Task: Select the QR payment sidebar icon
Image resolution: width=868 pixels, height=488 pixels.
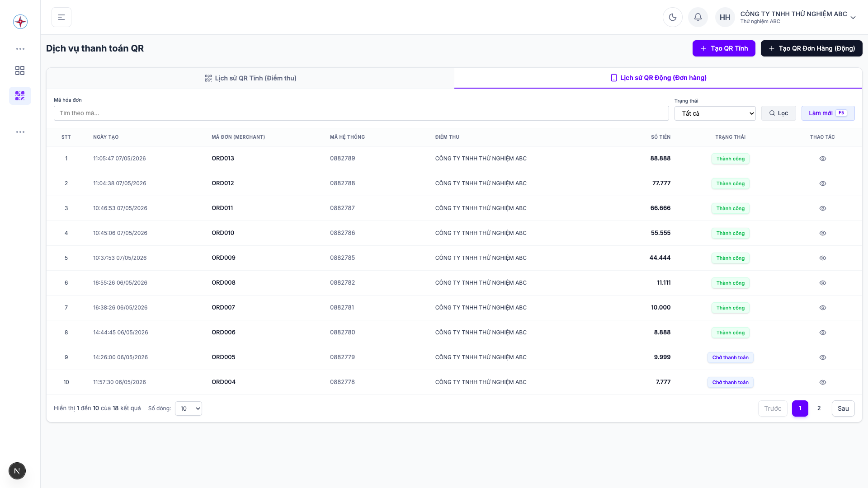Action: [20, 96]
